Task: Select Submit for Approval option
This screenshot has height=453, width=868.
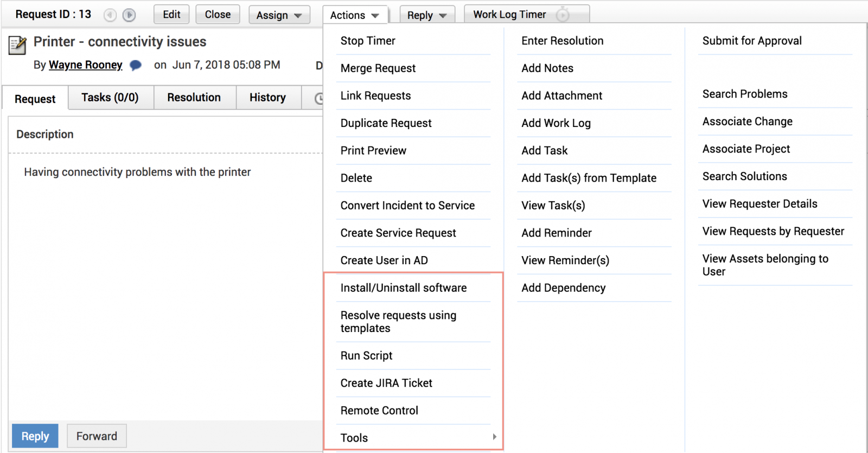Action: click(x=752, y=41)
